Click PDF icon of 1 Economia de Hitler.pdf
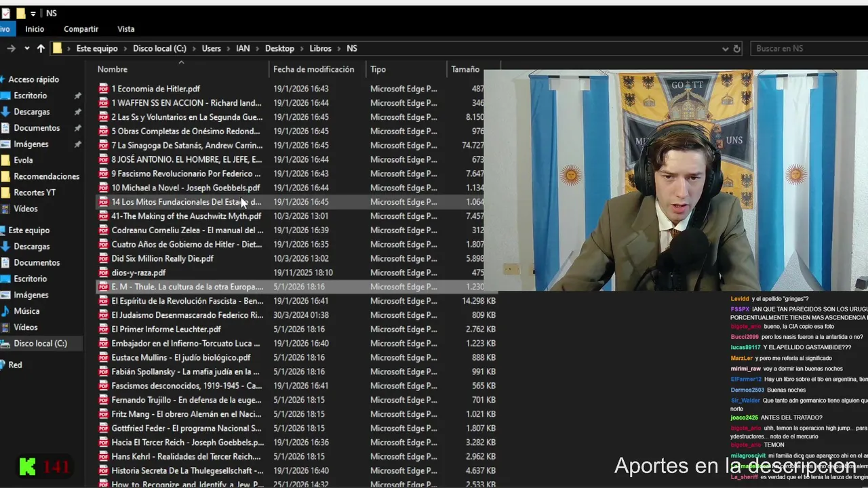Viewport: 868px width, 488px height. coord(104,89)
